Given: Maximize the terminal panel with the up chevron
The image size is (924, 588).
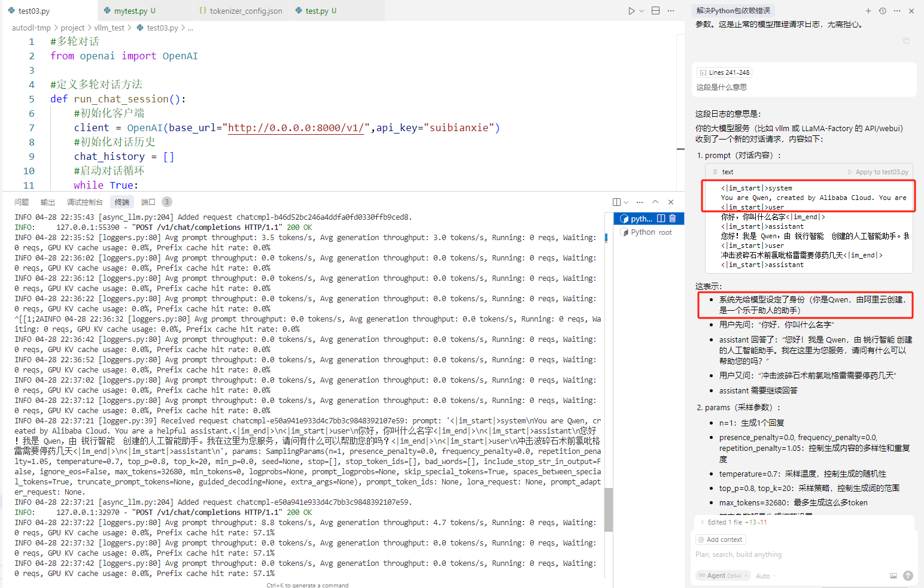Looking at the screenshot, I should click(x=655, y=202).
